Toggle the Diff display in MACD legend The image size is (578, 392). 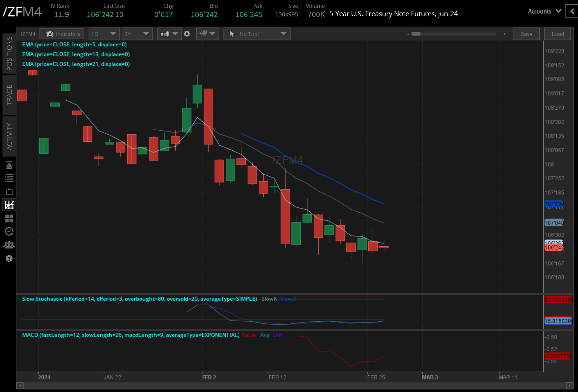pos(278,335)
